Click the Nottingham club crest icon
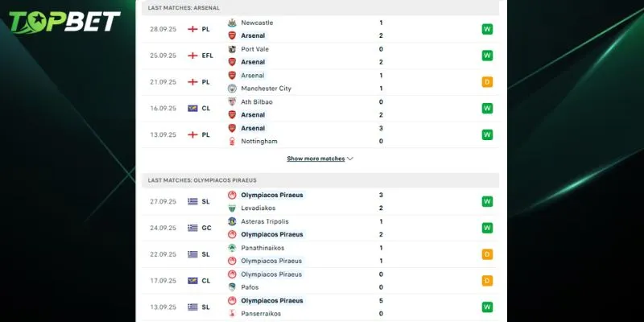Image resolution: width=644 pixels, height=322 pixels. (232, 141)
